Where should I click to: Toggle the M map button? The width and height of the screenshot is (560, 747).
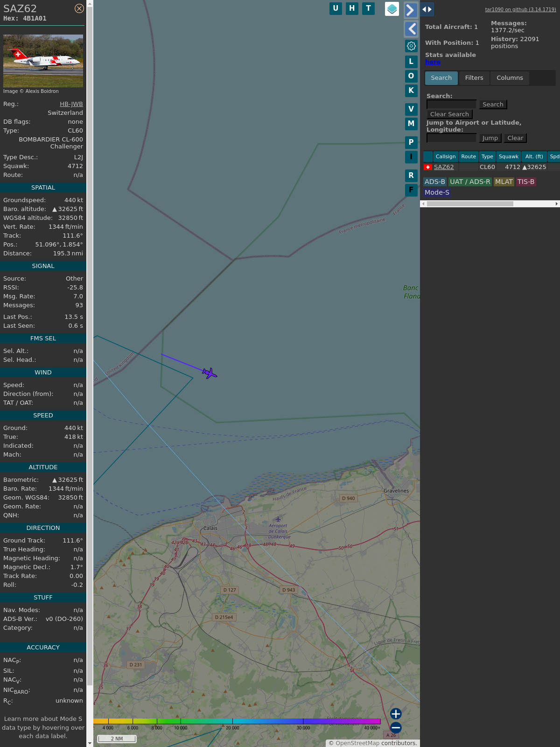[x=411, y=124]
